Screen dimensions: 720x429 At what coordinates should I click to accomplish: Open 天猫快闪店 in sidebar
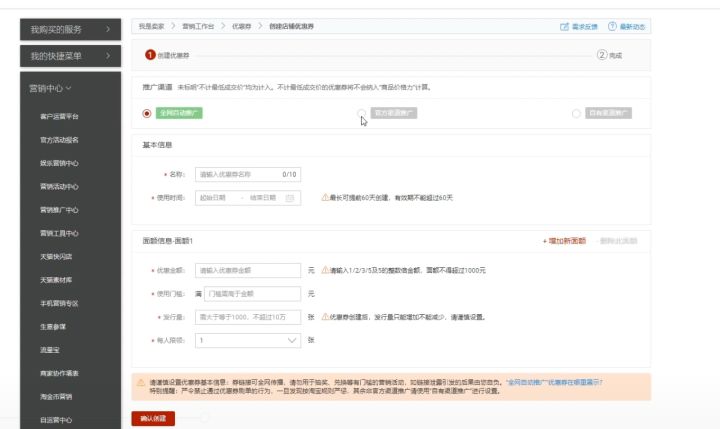pos(56,257)
